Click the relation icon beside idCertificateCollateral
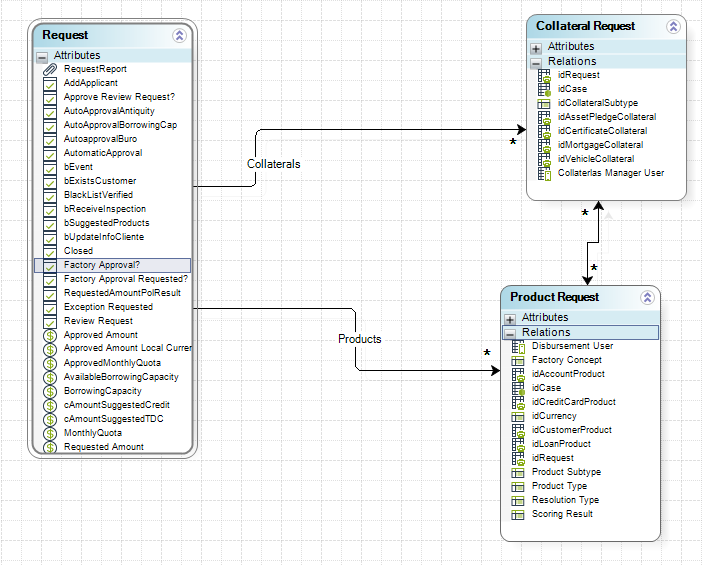Screen dimensions: 702x565 click(544, 131)
